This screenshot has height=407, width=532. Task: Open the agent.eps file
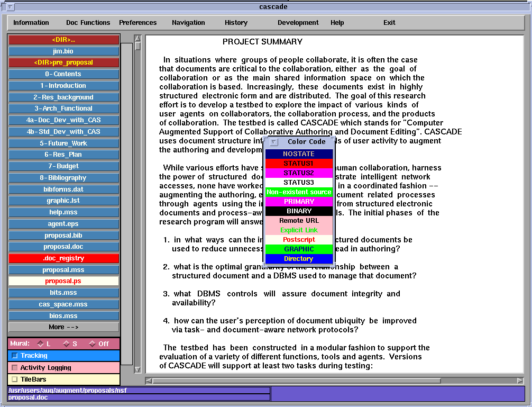[63, 224]
